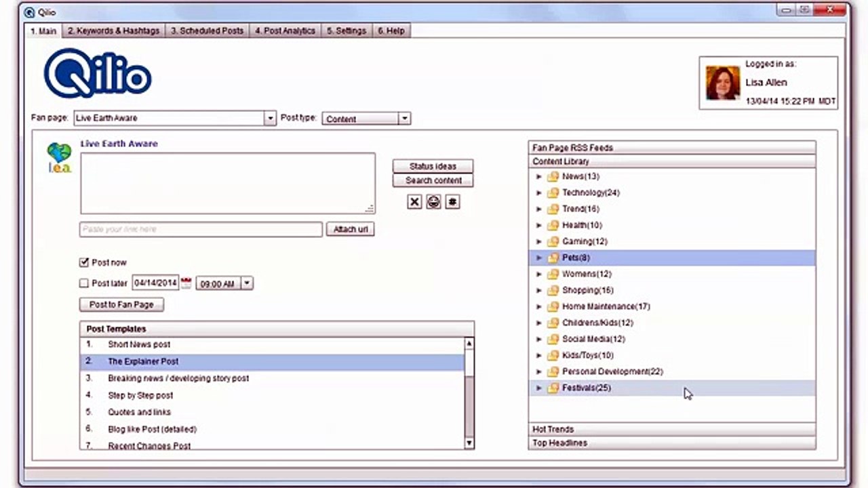Select The Explainer Post template

pos(272,361)
